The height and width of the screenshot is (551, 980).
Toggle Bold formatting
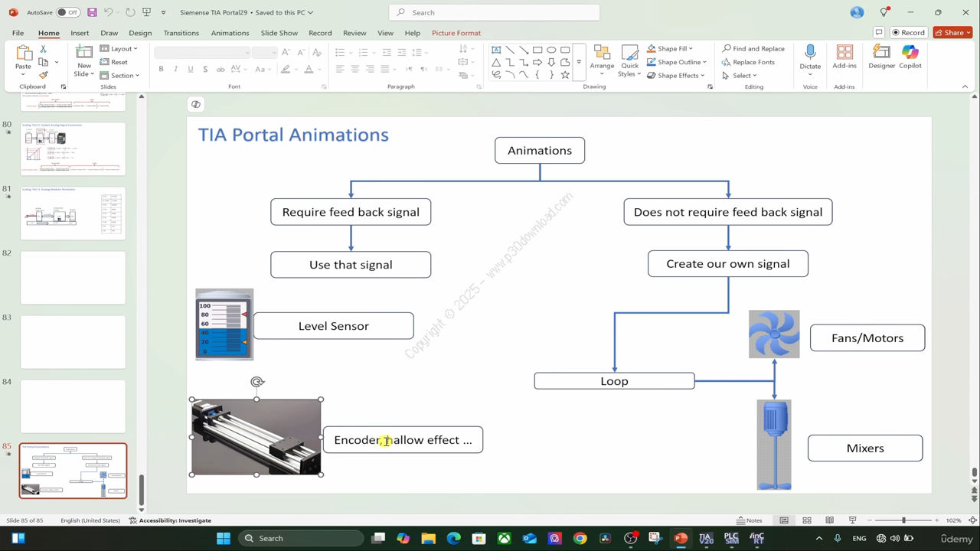161,69
